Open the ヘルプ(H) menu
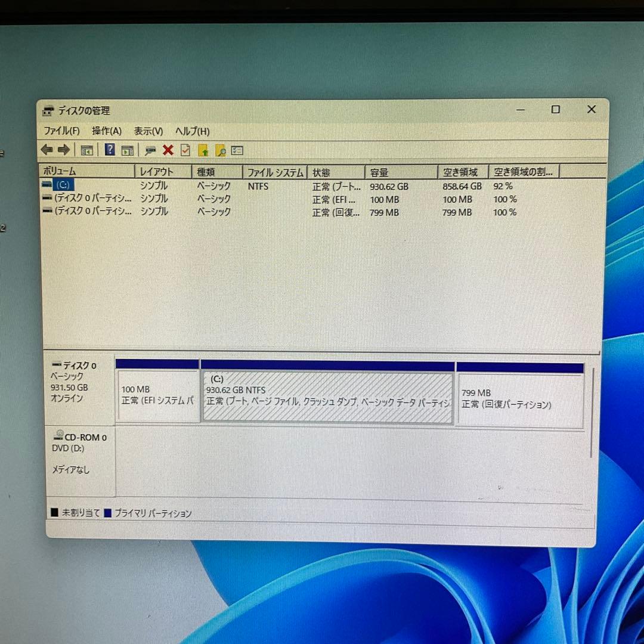 tap(192, 131)
